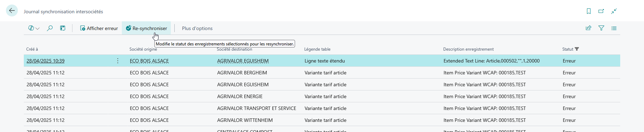Click Item Price Variant description in WITTENHEIM row
This screenshot has width=644, height=132.
[x=484, y=120]
